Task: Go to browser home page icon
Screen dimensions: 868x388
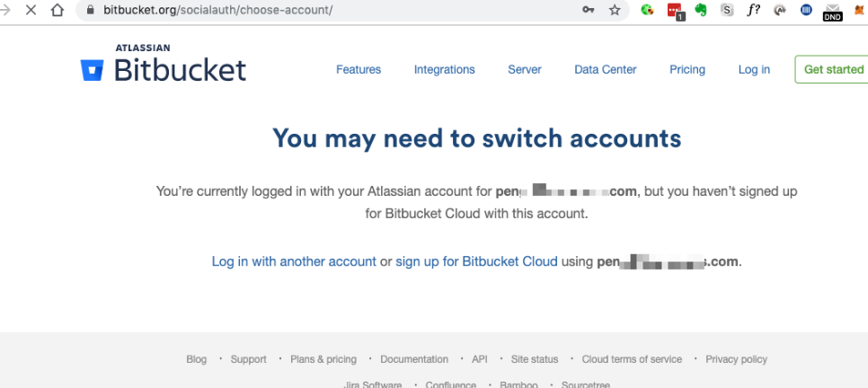Action: point(57,10)
